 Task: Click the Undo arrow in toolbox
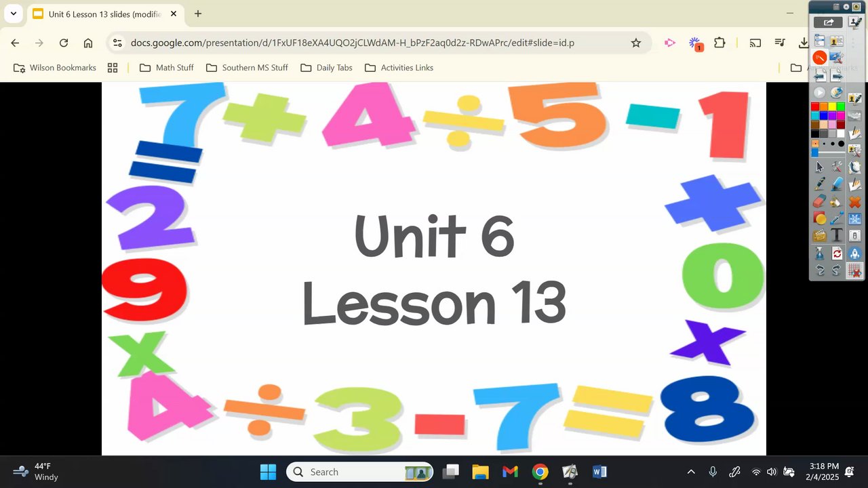click(x=820, y=270)
